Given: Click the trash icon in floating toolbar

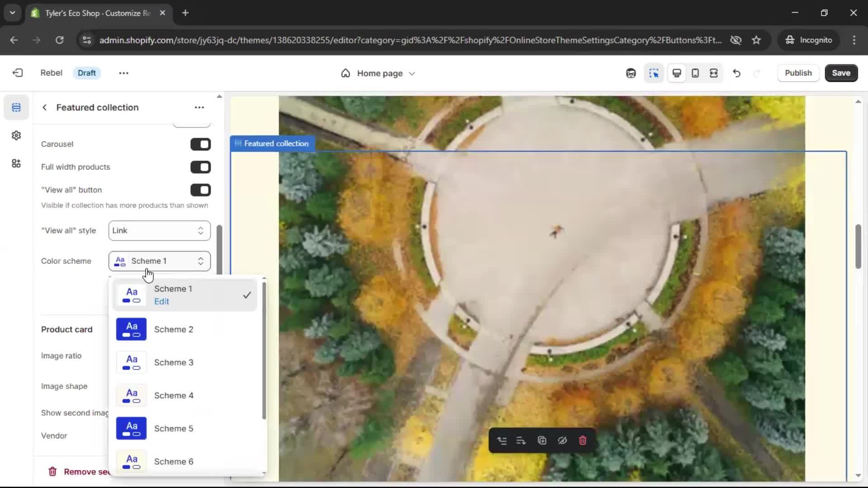Looking at the screenshot, I should (583, 441).
